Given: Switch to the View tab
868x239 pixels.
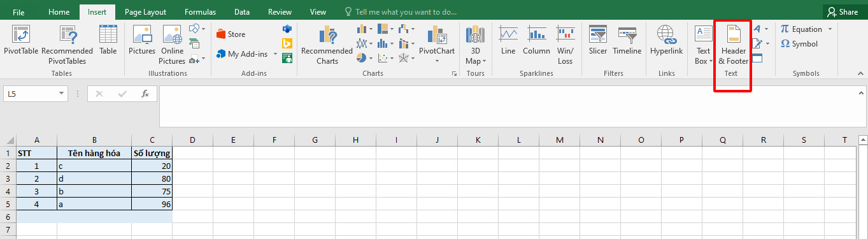Looking at the screenshot, I should 318,12.
